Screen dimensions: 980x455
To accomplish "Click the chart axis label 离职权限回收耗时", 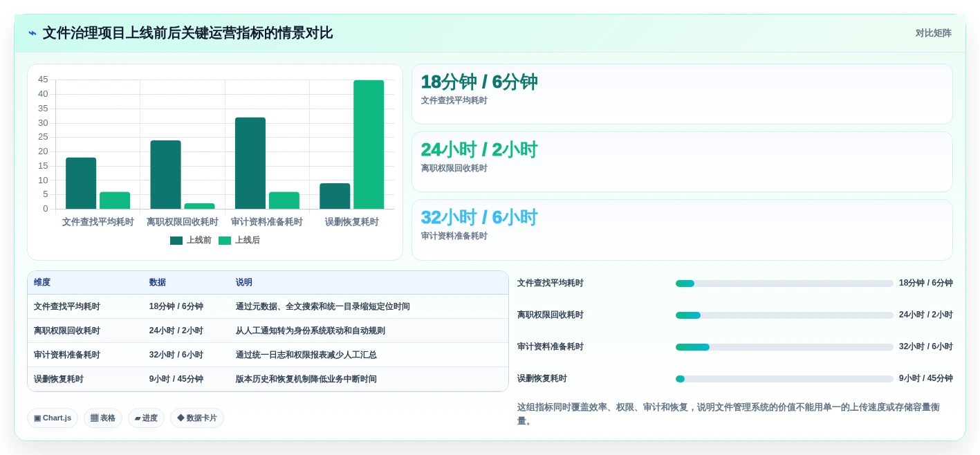I will coord(183,222).
